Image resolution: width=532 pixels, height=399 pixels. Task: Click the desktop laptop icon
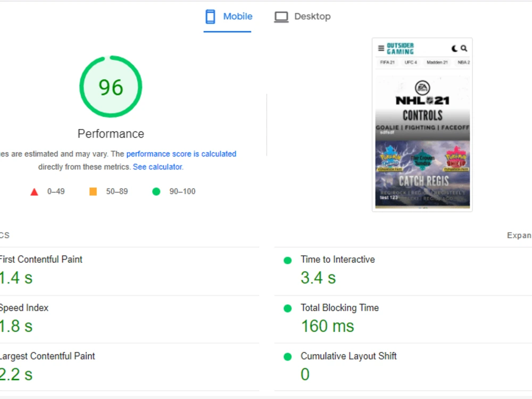[281, 17]
